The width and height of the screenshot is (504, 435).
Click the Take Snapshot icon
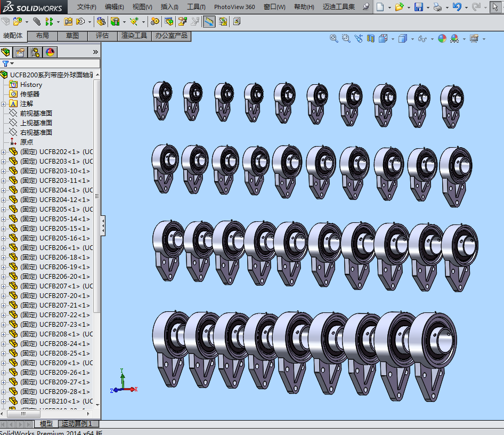coord(237,21)
